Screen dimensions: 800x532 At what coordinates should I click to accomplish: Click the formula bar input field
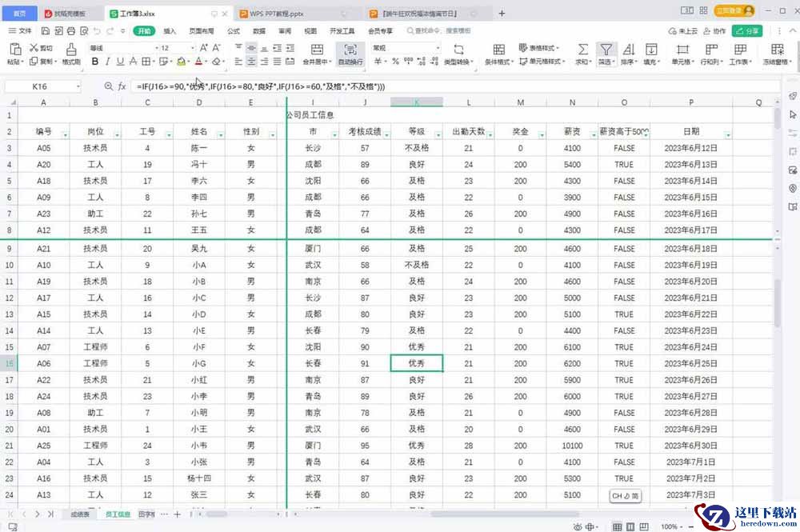(454, 86)
